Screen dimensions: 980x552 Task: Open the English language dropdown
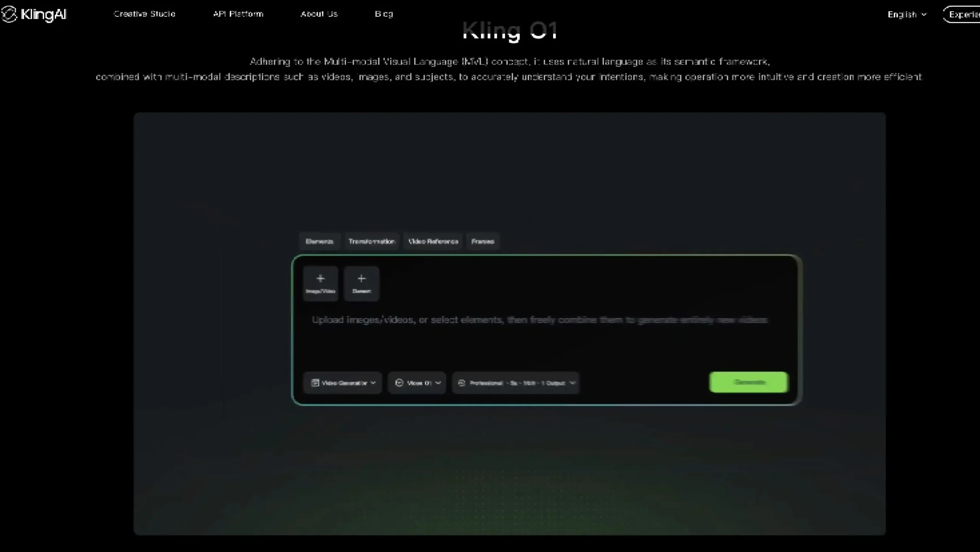pyautogui.click(x=907, y=15)
